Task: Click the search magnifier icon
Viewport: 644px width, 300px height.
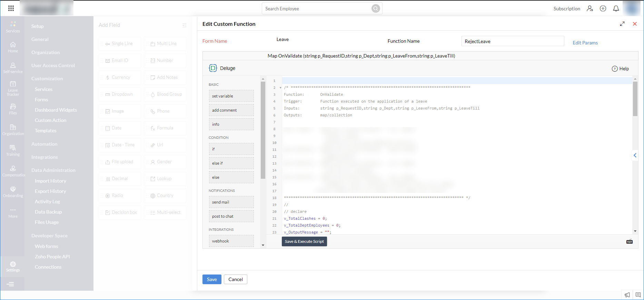Action: coord(376,9)
